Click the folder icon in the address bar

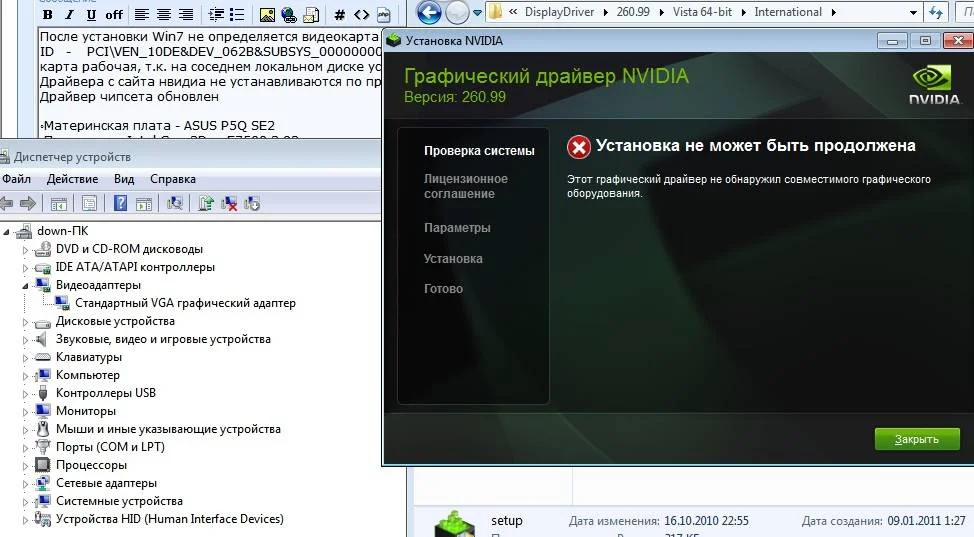click(495, 12)
